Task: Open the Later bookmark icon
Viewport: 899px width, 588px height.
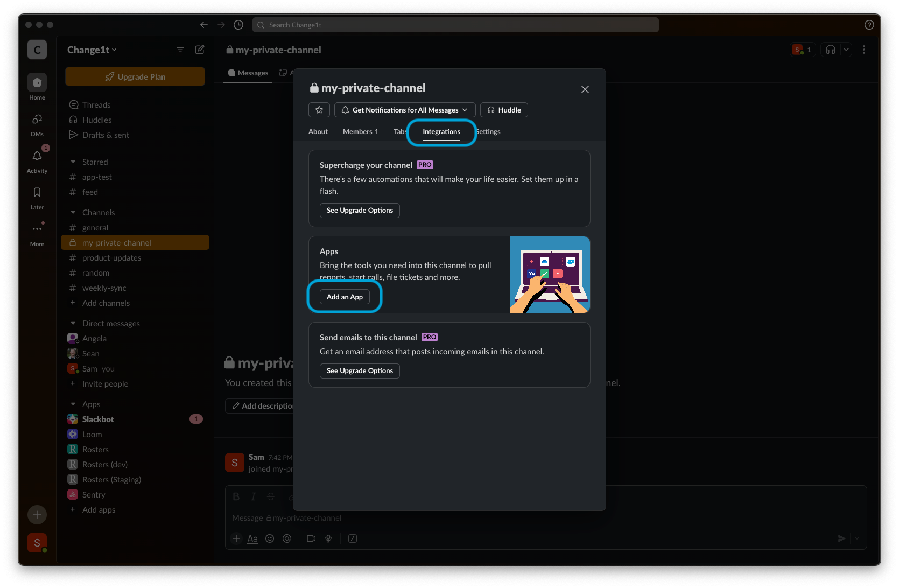Action: click(x=37, y=197)
